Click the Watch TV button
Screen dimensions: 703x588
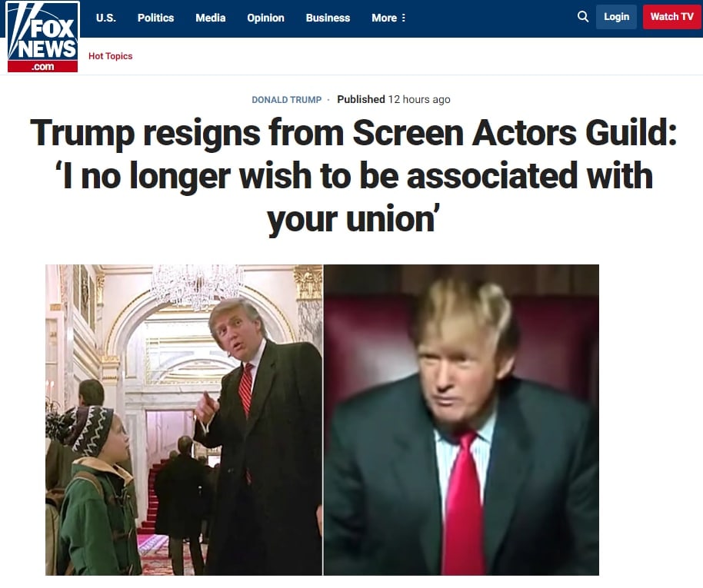point(671,17)
